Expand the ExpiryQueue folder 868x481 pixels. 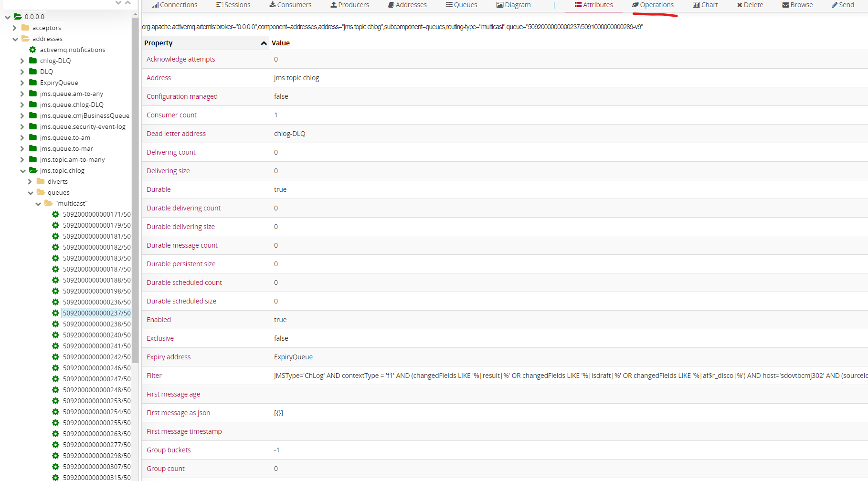tap(22, 83)
